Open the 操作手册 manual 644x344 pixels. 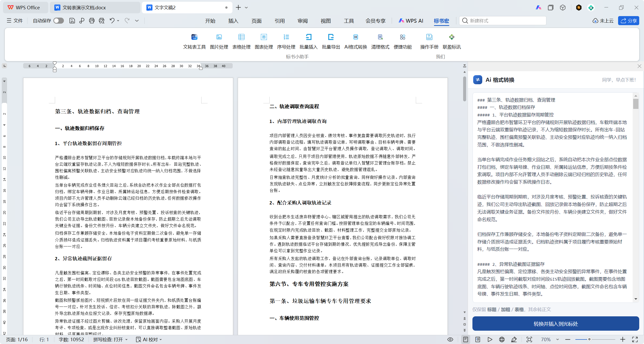point(429,41)
